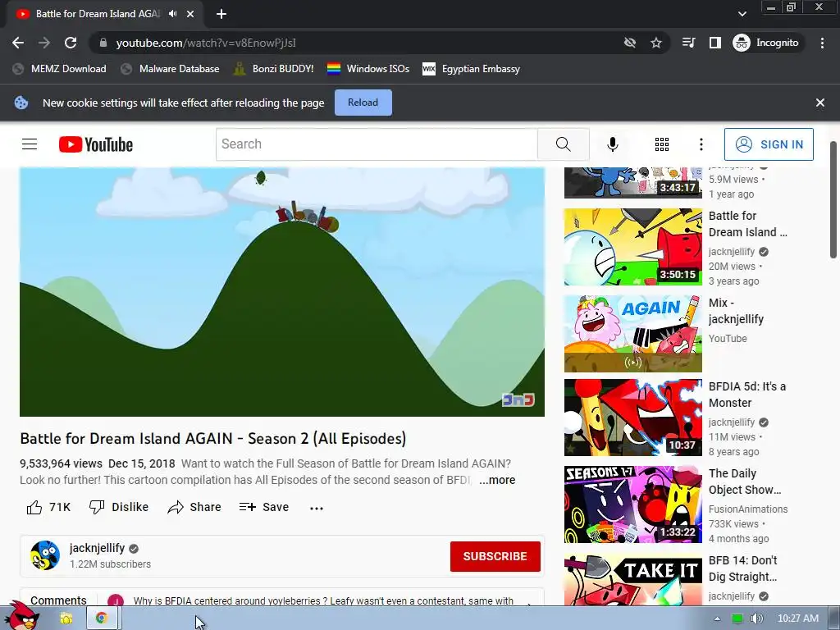
Task: Toggle the Chrome side panel icon
Action: (715, 43)
